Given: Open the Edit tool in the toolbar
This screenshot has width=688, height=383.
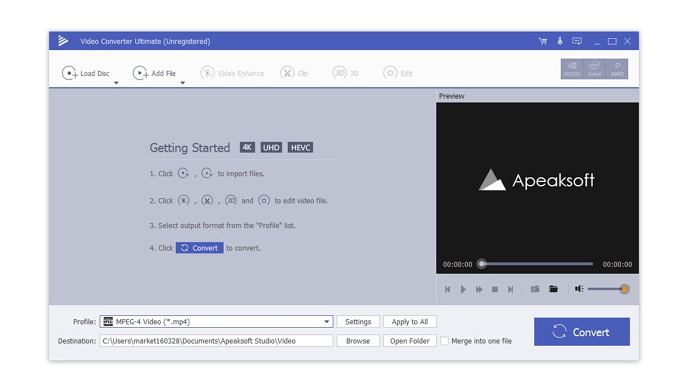Looking at the screenshot, I should [398, 73].
